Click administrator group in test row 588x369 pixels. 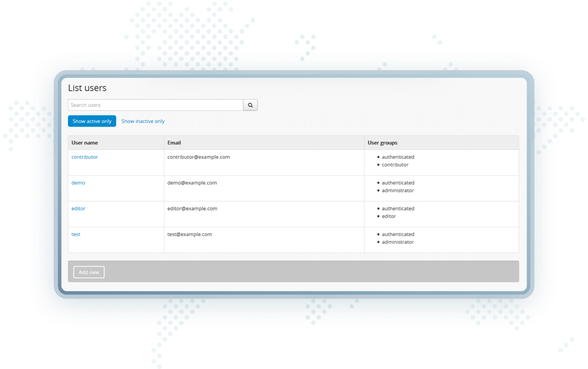tap(398, 242)
